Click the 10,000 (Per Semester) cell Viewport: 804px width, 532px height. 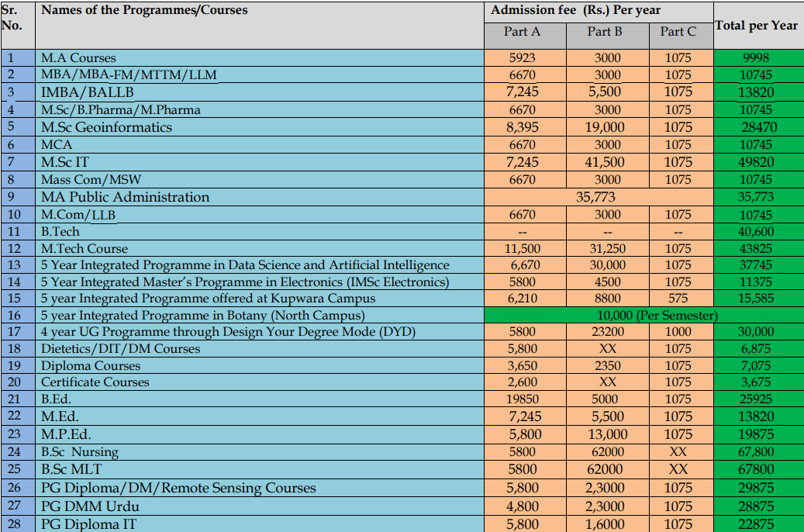[656, 316]
